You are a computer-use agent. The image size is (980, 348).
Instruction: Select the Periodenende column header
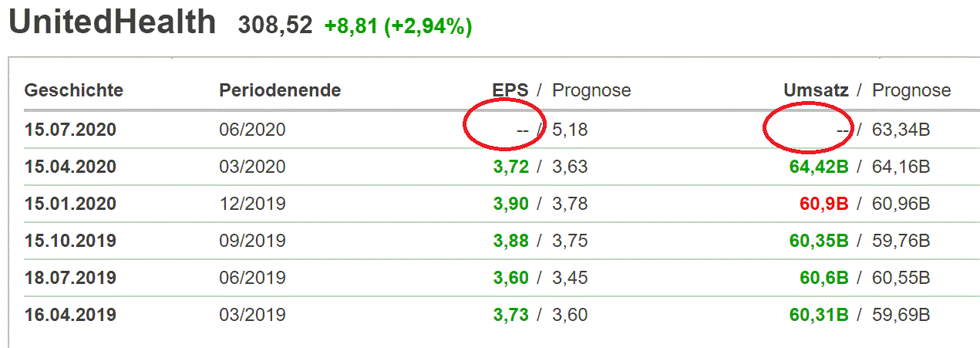click(280, 90)
